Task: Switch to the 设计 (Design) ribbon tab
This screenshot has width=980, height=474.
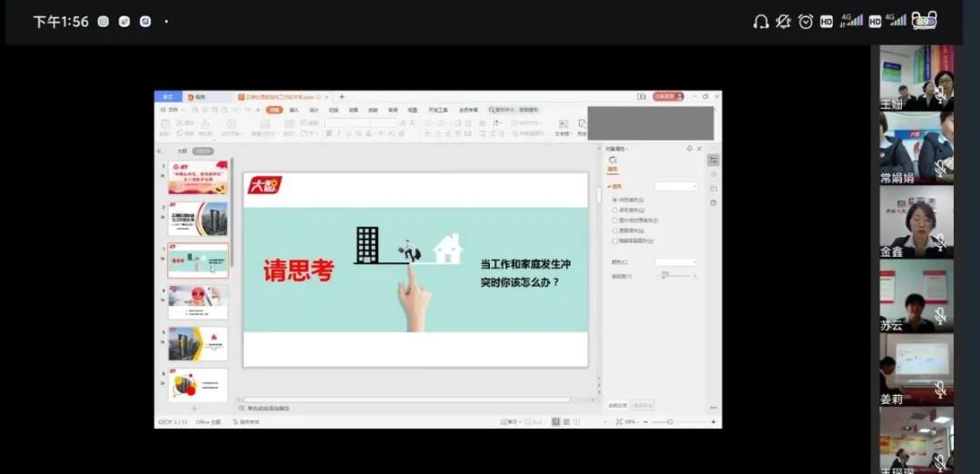Action: click(314, 110)
